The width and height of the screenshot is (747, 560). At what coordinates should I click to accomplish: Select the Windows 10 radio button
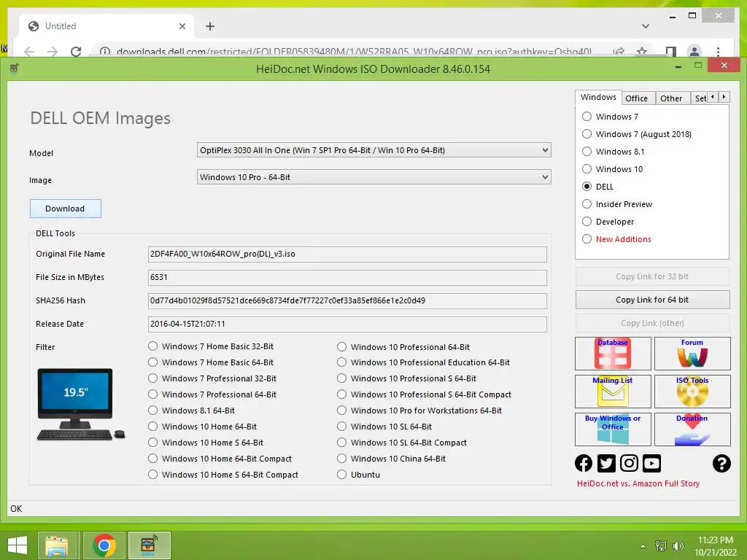[587, 169]
